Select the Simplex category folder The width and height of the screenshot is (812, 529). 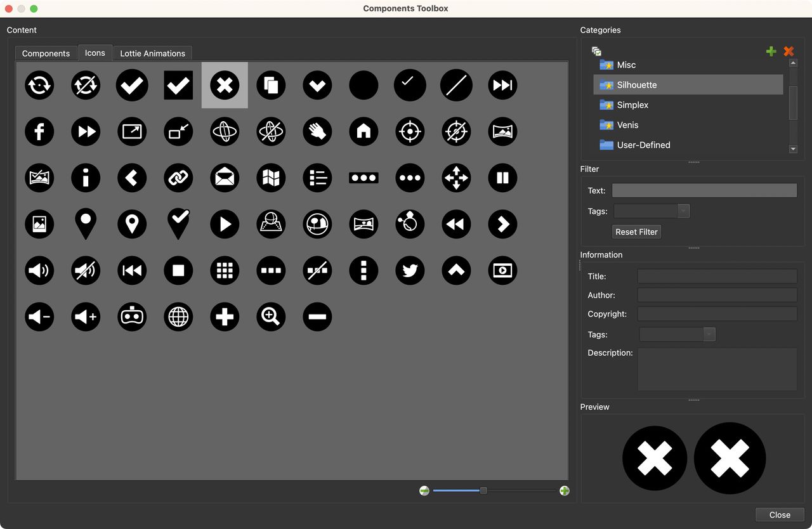tap(631, 105)
